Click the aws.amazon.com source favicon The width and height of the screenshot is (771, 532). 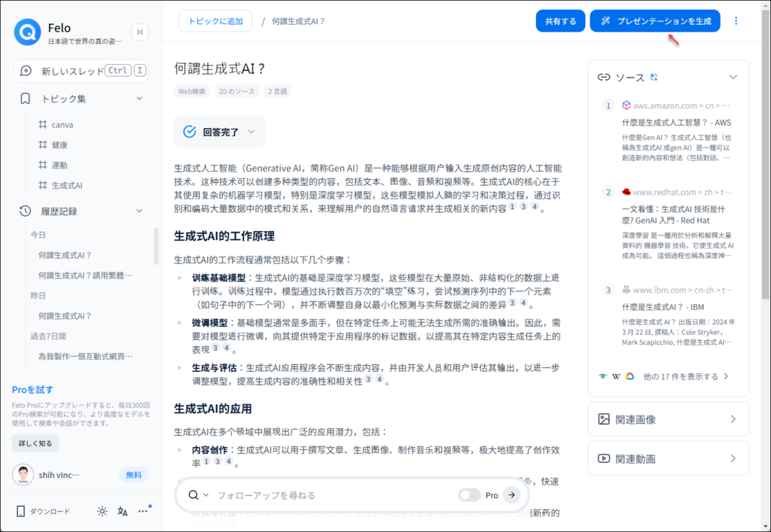pos(626,105)
